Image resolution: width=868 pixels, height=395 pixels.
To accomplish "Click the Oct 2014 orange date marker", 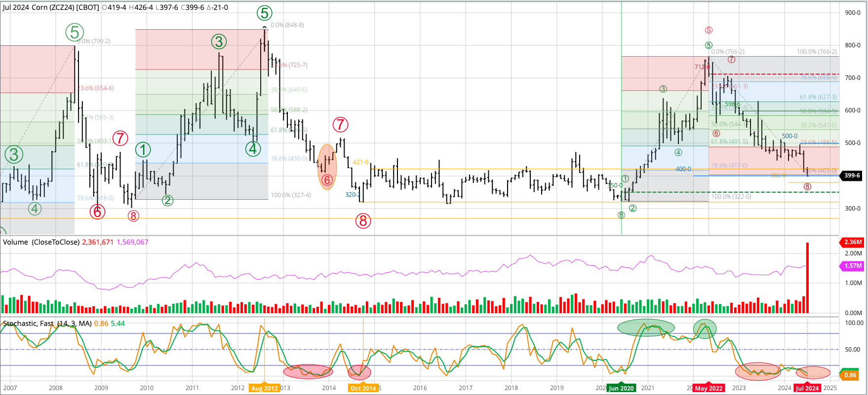I will pyautogui.click(x=363, y=388).
